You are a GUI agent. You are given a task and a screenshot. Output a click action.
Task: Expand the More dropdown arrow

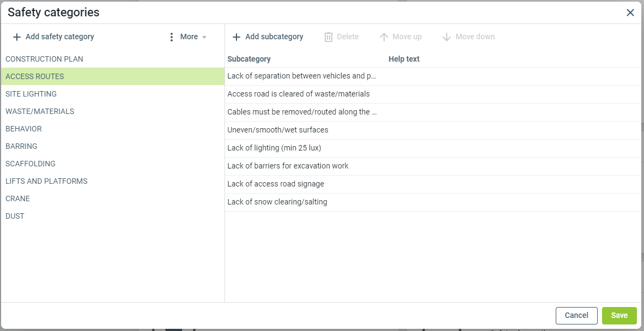204,37
